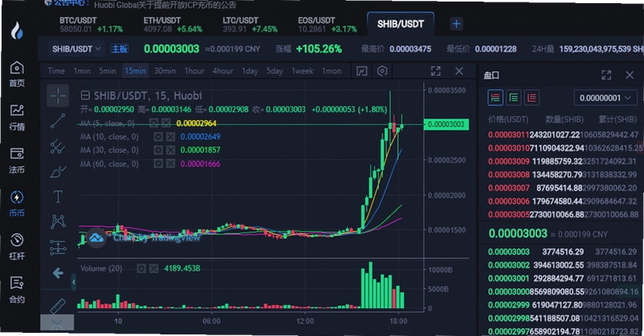Open the 行情 markets sidebar item

pos(17,118)
